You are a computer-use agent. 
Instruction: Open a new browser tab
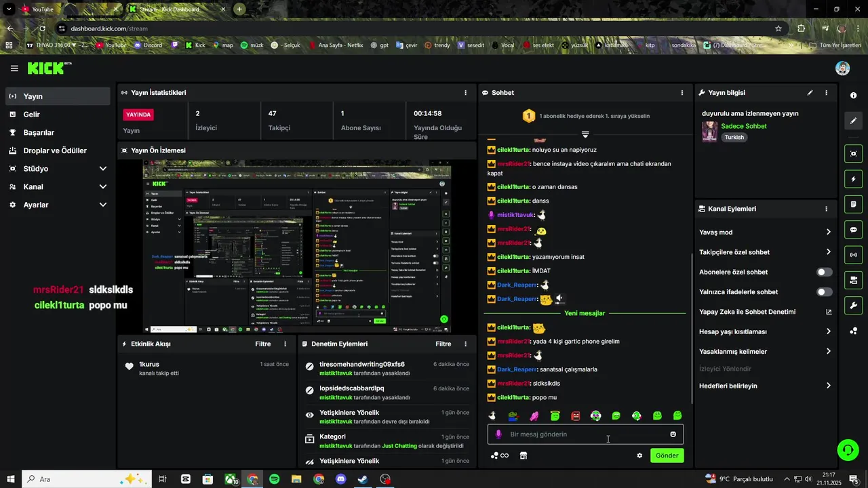point(239,9)
